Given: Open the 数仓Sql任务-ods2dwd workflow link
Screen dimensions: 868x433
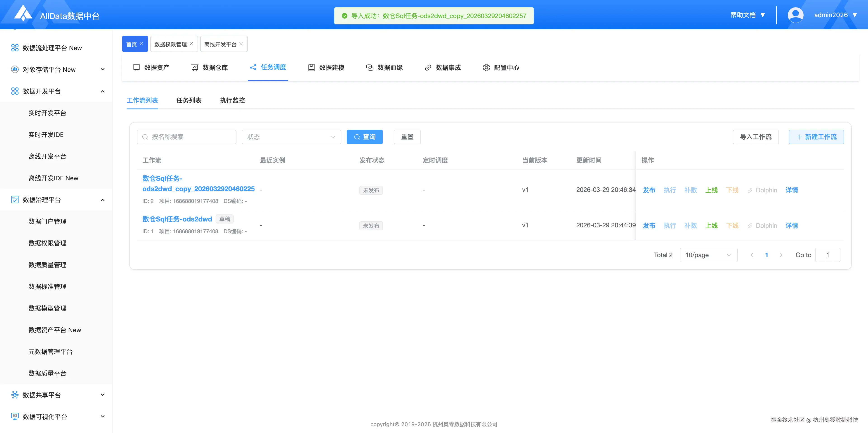Looking at the screenshot, I should (x=177, y=219).
